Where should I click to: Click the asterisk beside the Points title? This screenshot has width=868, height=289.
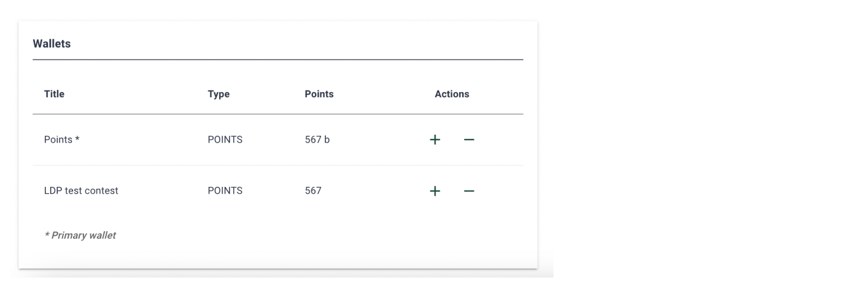(77, 139)
